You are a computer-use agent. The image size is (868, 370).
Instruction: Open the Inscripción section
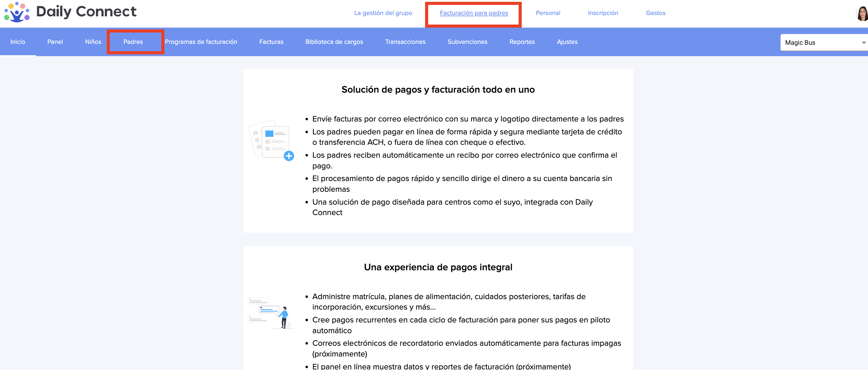(602, 13)
